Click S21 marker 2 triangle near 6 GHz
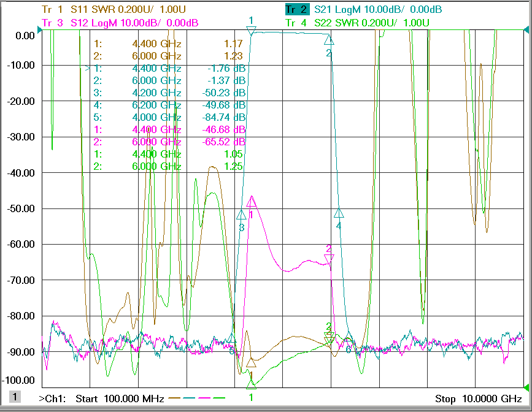 329,40
